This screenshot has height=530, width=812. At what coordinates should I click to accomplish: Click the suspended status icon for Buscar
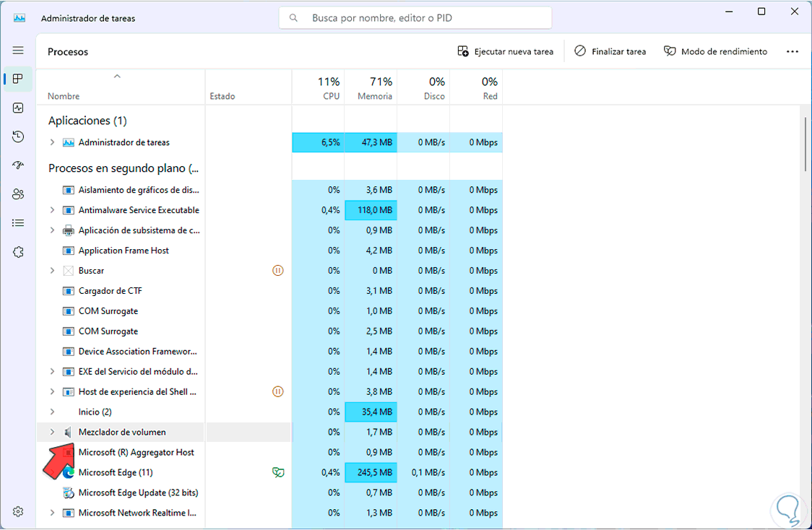pyautogui.click(x=278, y=270)
